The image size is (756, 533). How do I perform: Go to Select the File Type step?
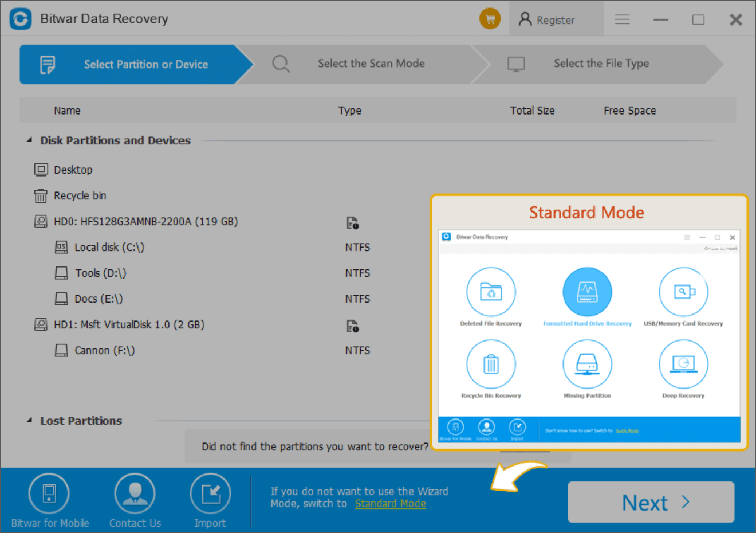(x=601, y=64)
